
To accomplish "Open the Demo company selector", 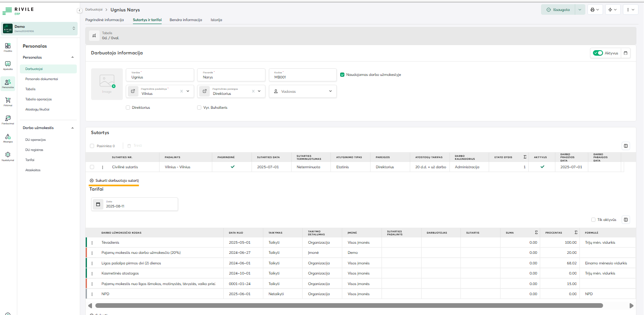I will [x=39, y=28].
